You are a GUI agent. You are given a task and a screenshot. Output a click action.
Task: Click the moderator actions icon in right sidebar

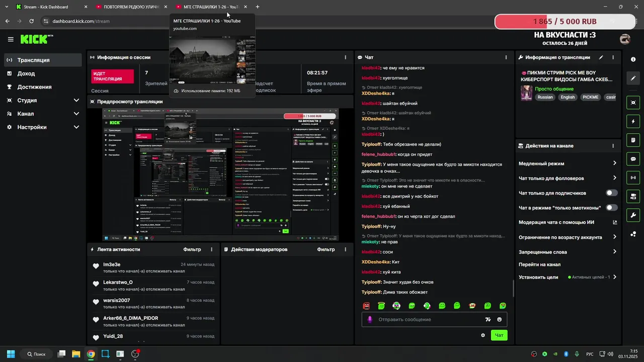click(x=633, y=196)
